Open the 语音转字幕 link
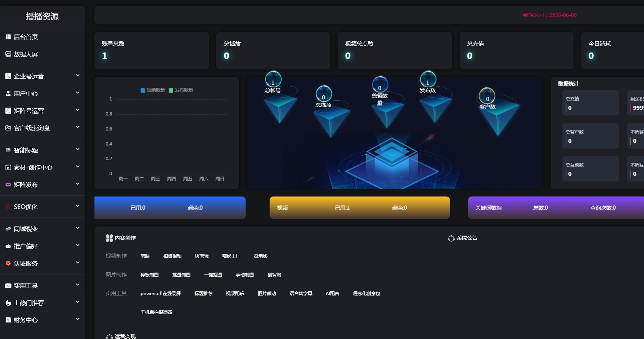This screenshot has width=644, height=339. [x=301, y=294]
